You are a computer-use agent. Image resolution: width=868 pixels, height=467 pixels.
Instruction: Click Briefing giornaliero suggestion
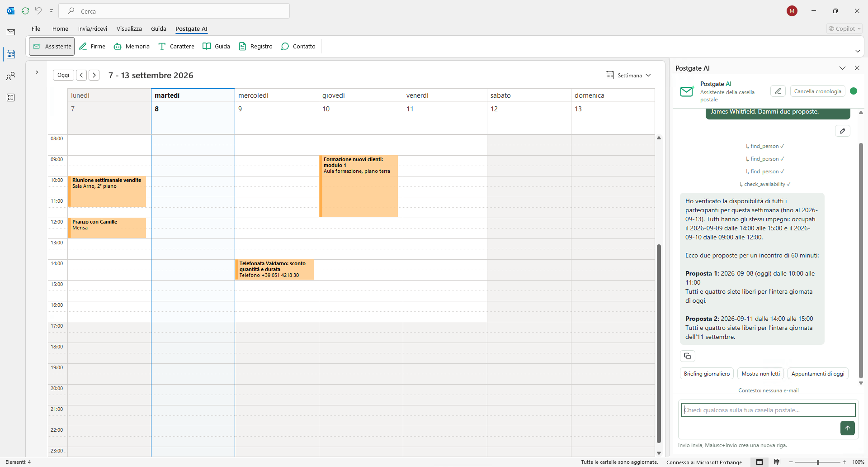click(x=707, y=374)
